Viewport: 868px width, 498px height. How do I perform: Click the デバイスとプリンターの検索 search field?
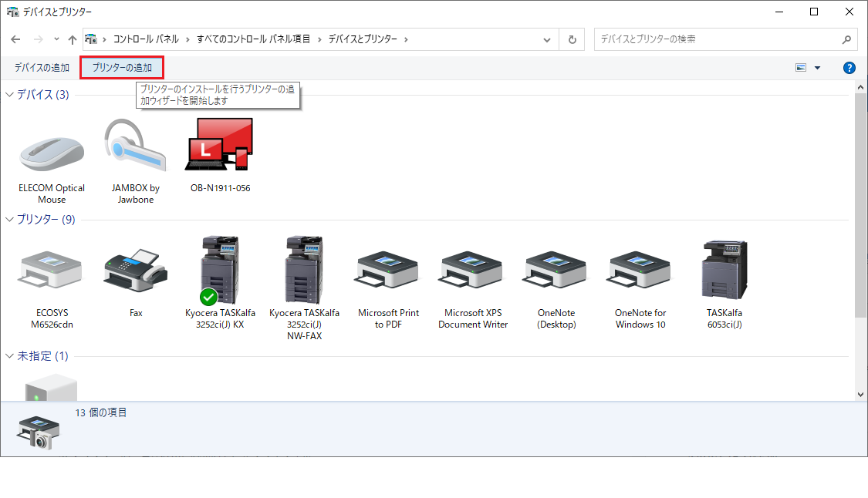[718, 39]
